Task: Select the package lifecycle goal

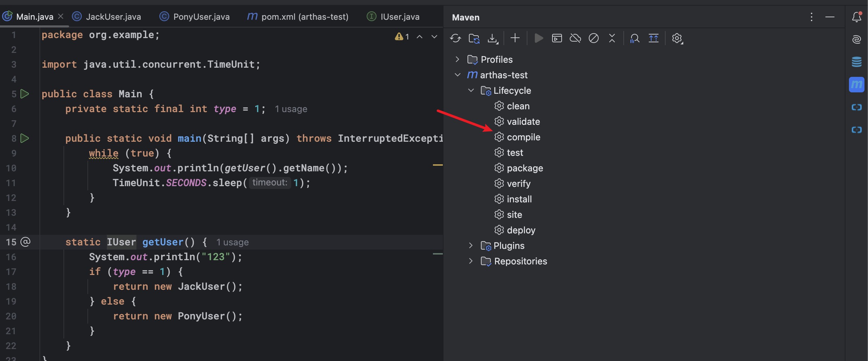Action: [519, 168]
